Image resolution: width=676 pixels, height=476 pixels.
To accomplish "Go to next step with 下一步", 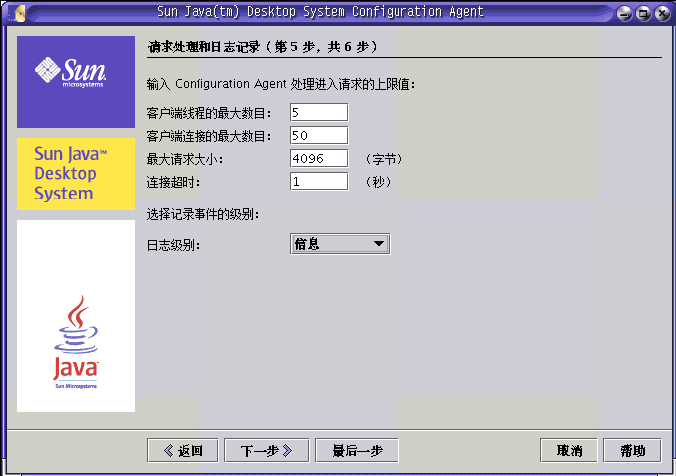I will [x=266, y=451].
